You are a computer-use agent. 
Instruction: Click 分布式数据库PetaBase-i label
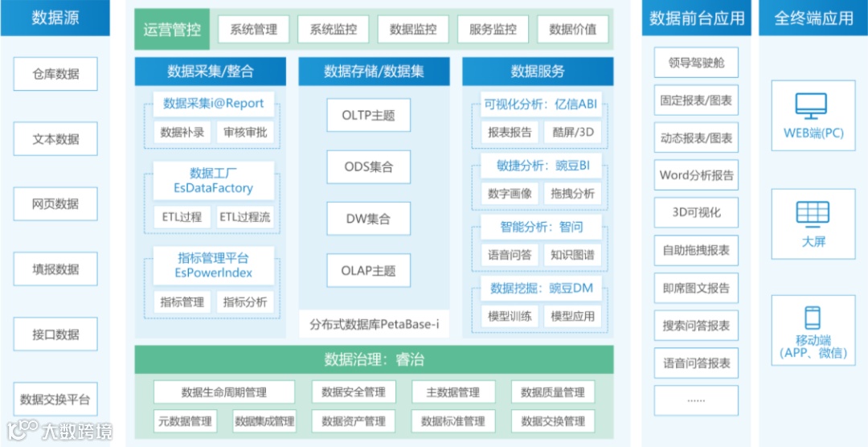[x=375, y=323]
